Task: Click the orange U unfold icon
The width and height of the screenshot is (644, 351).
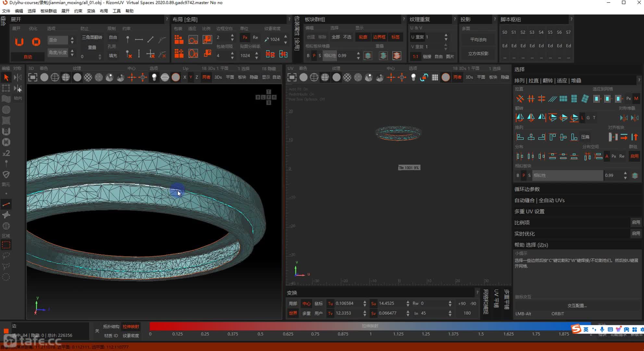Action: pyautogui.click(x=19, y=42)
